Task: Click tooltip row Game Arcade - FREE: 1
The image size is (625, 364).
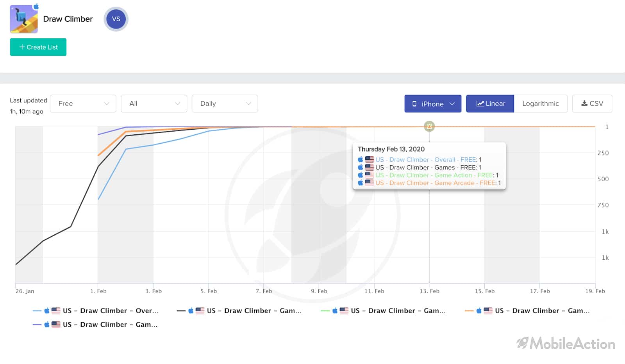Action: [x=429, y=183]
